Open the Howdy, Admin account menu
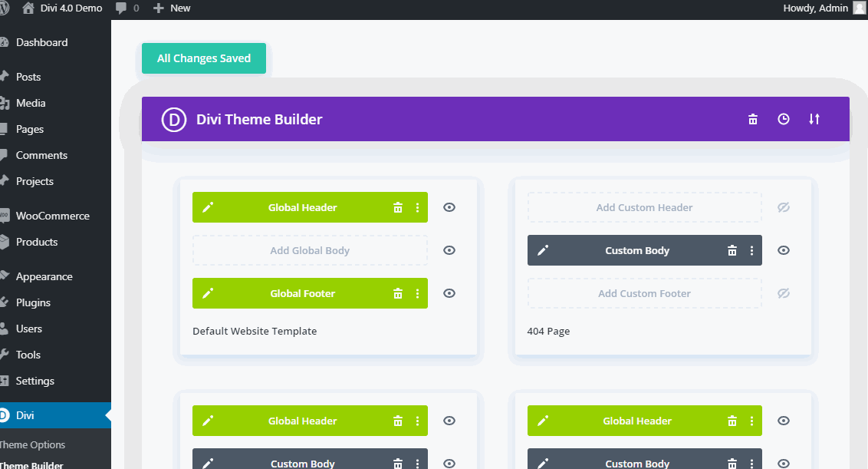The height and width of the screenshot is (469, 868). click(x=815, y=8)
